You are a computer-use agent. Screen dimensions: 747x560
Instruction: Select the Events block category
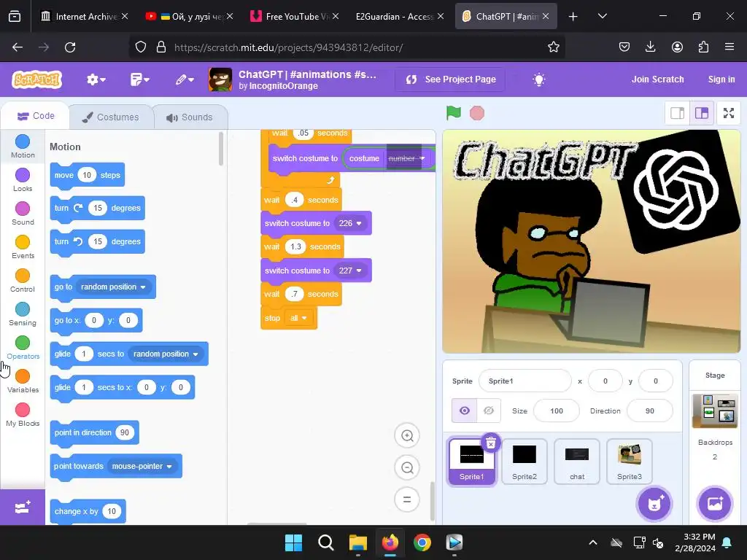point(23,247)
